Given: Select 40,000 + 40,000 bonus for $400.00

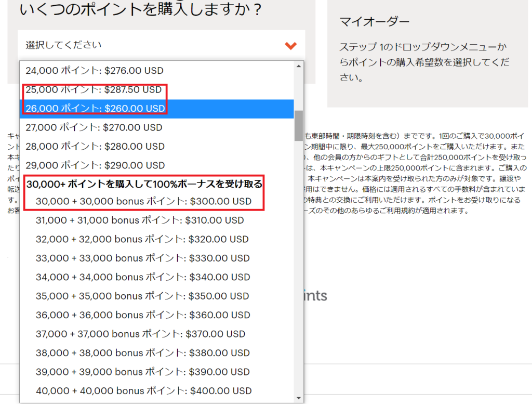Looking at the screenshot, I should (143, 390).
